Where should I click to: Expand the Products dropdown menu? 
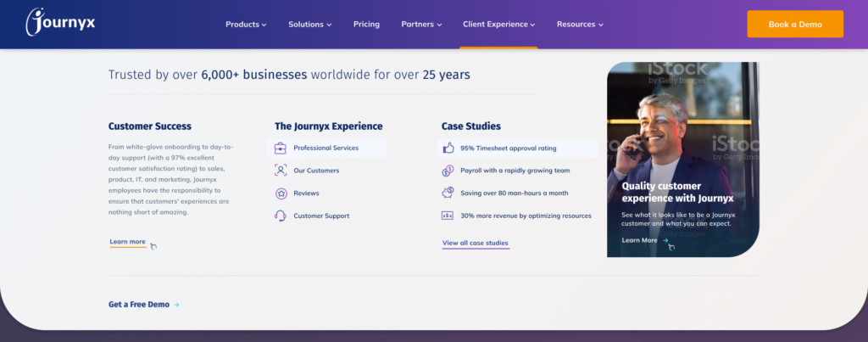click(x=246, y=25)
